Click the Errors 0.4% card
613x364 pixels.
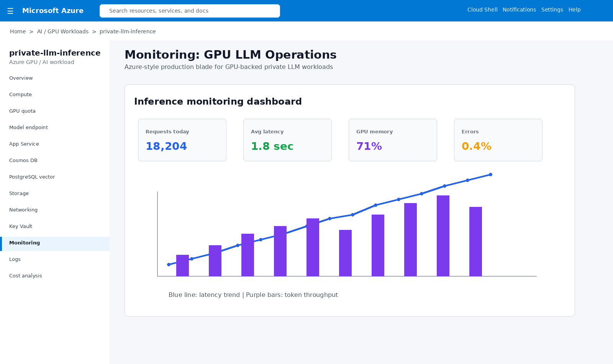[x=498, y=140]
